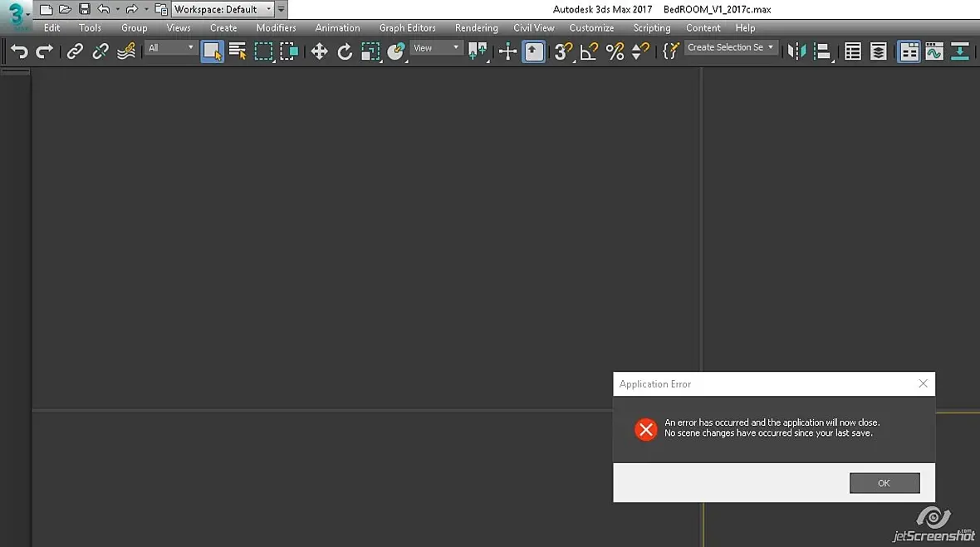The width and height of the screenshot is (980, 547).
Task: Expand the Workspace: Default dropdown
Action: (223, 9)
